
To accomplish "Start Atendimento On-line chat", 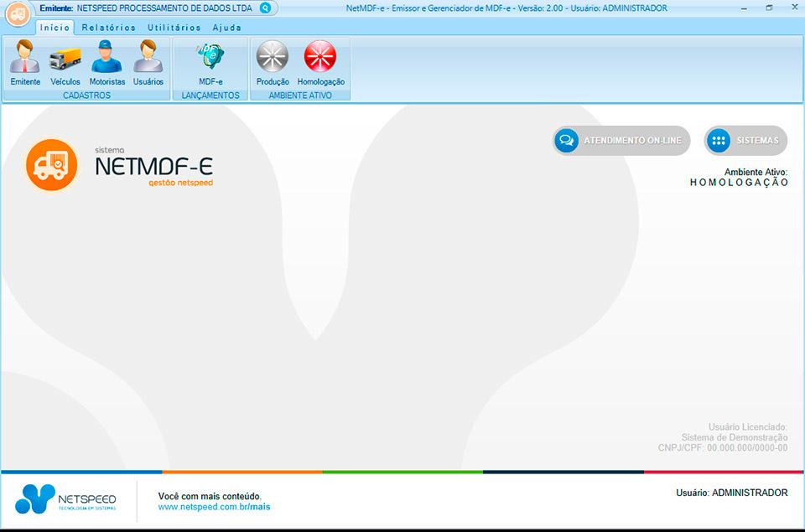I will click(x=621, y=141).
